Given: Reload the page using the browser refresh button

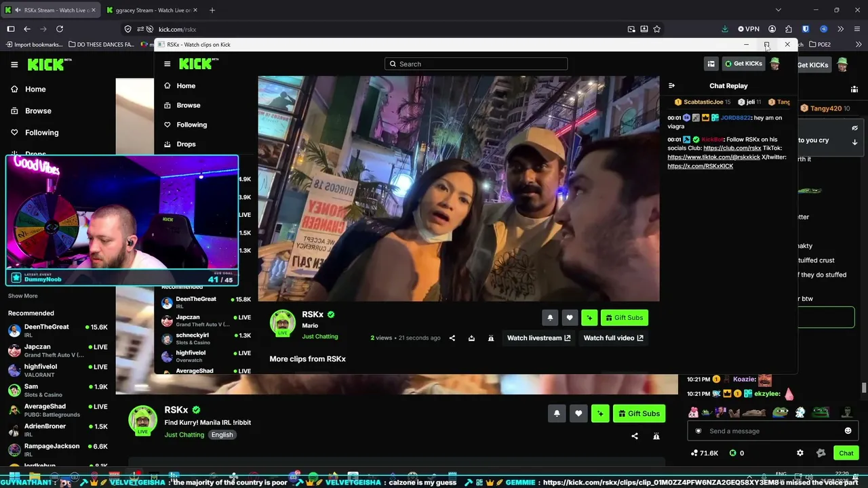Looking at the screenshot, I should pos(60,29).
